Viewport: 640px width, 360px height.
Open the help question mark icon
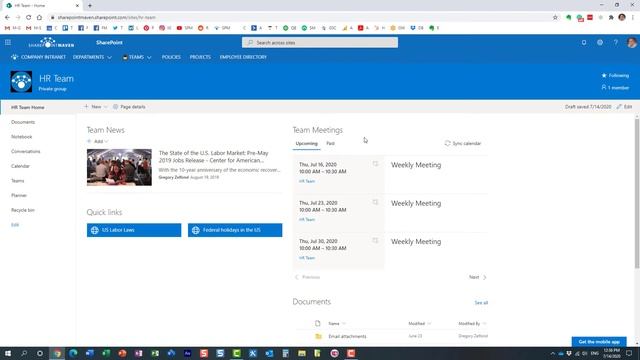[616, 42]
